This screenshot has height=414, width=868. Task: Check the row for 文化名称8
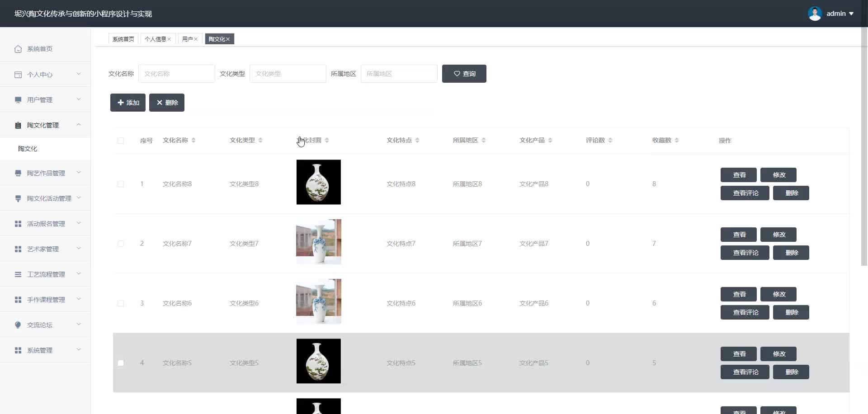(x=121, y=184)
